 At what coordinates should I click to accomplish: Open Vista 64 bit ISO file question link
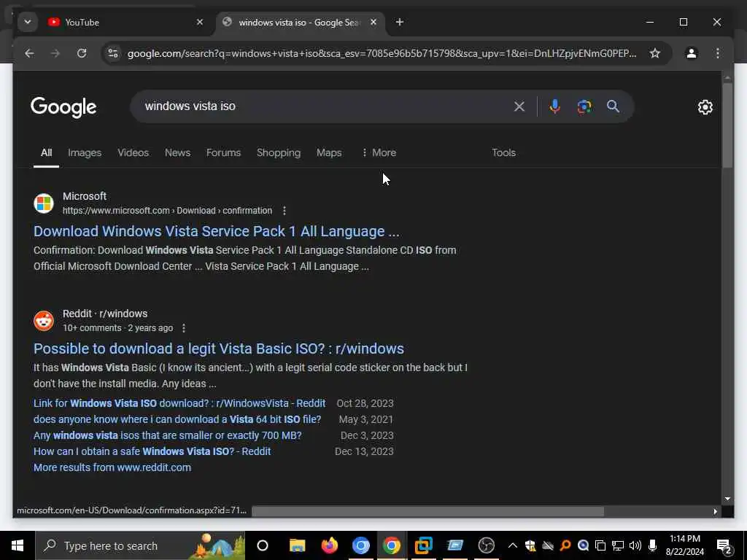(177, 419)
